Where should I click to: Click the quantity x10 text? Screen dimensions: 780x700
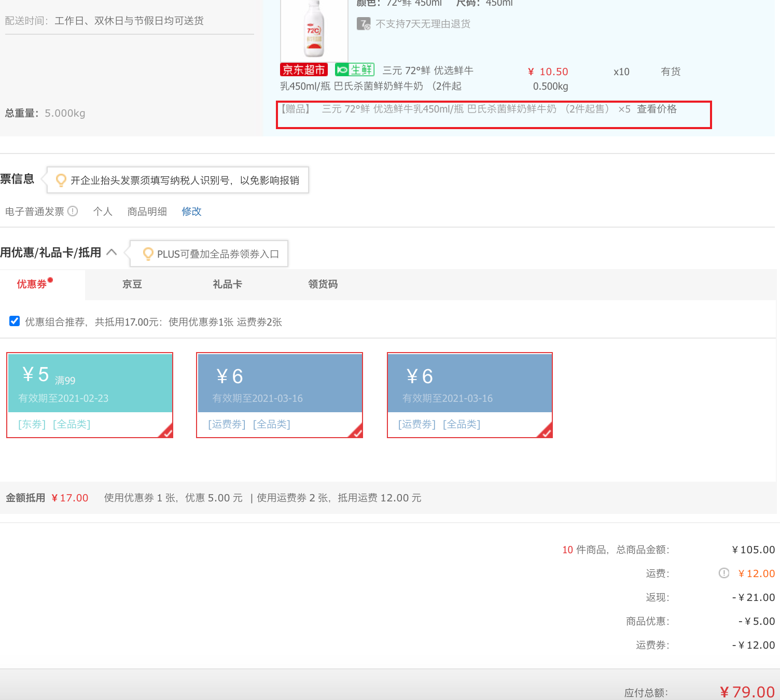(621, 72)
